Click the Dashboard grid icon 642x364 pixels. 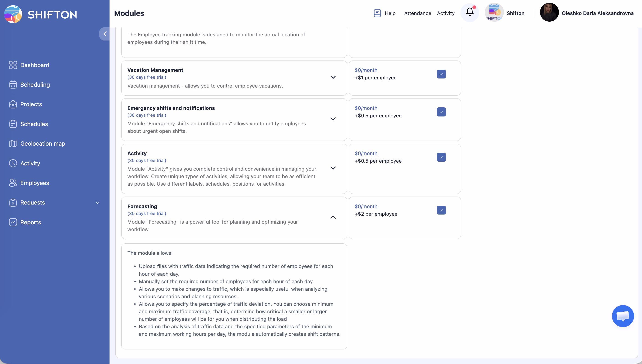point(13,65)
